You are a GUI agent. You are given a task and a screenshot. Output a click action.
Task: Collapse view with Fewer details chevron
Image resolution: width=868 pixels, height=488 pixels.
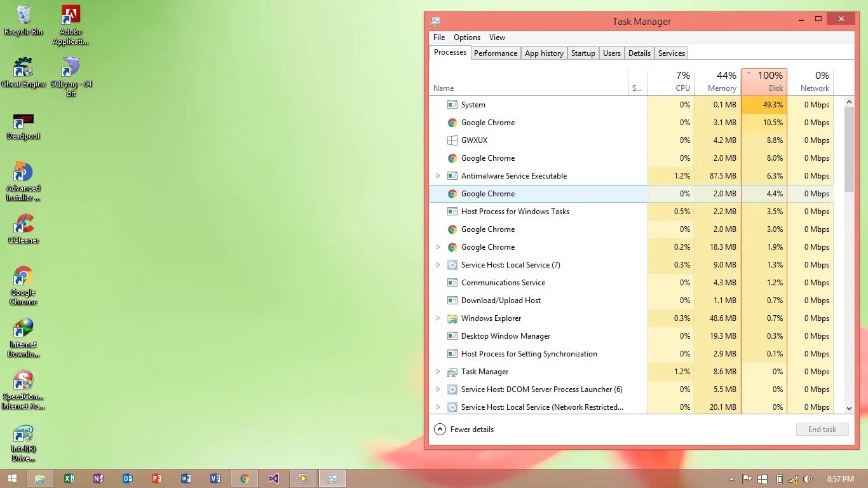coord(440,430)
